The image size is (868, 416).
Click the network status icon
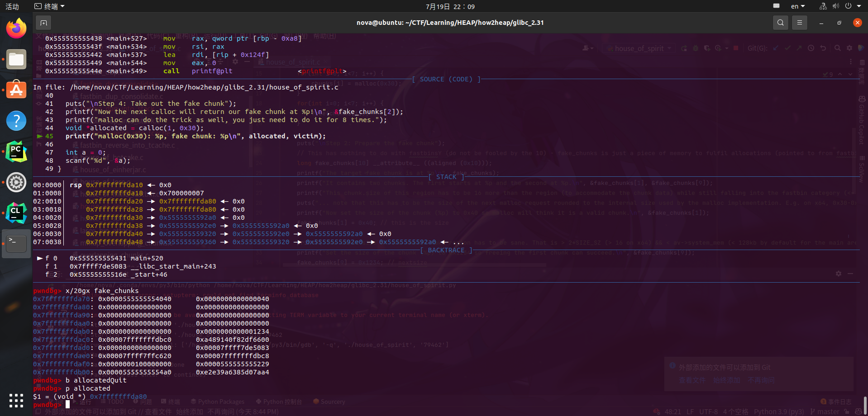point(823,6)
